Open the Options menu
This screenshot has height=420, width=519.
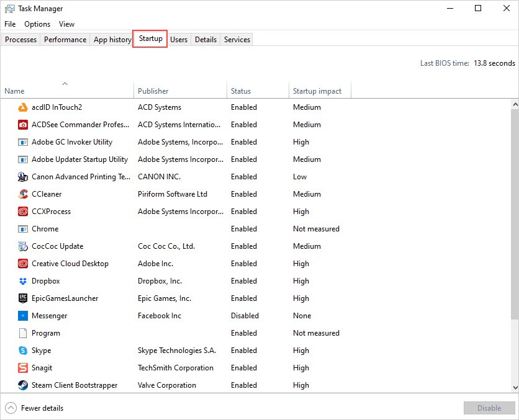click(x=37, y=24)
